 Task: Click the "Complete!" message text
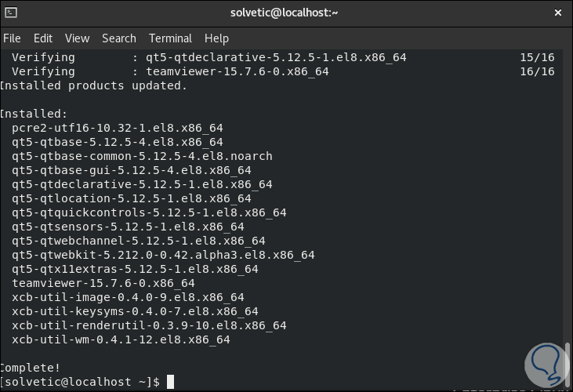tap(31, 368)
